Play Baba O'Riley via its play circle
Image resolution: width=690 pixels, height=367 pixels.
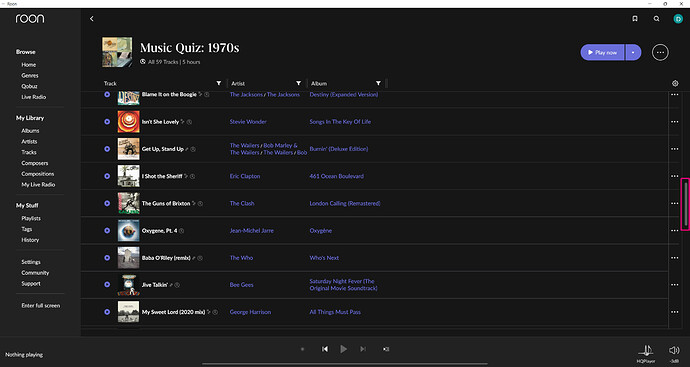pos(107,257)
